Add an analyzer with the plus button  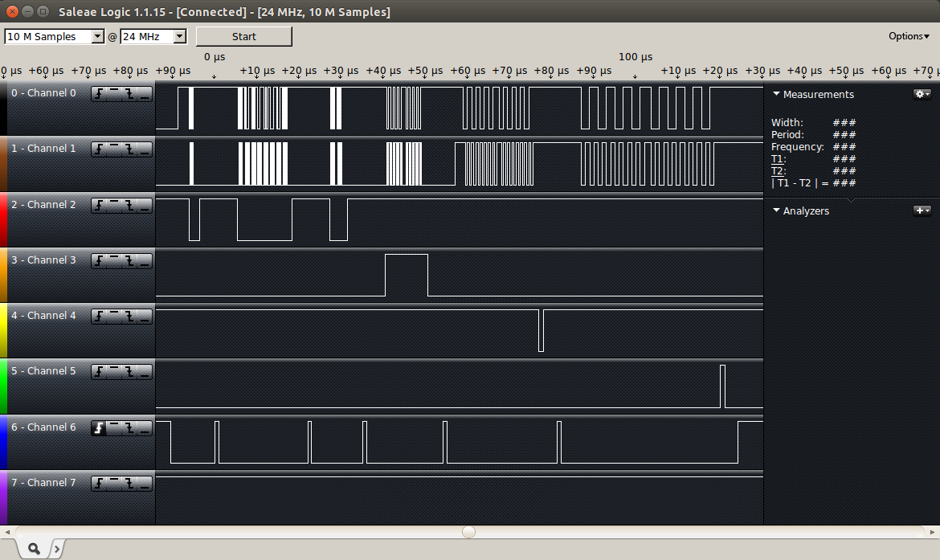(x=922, y=211)
